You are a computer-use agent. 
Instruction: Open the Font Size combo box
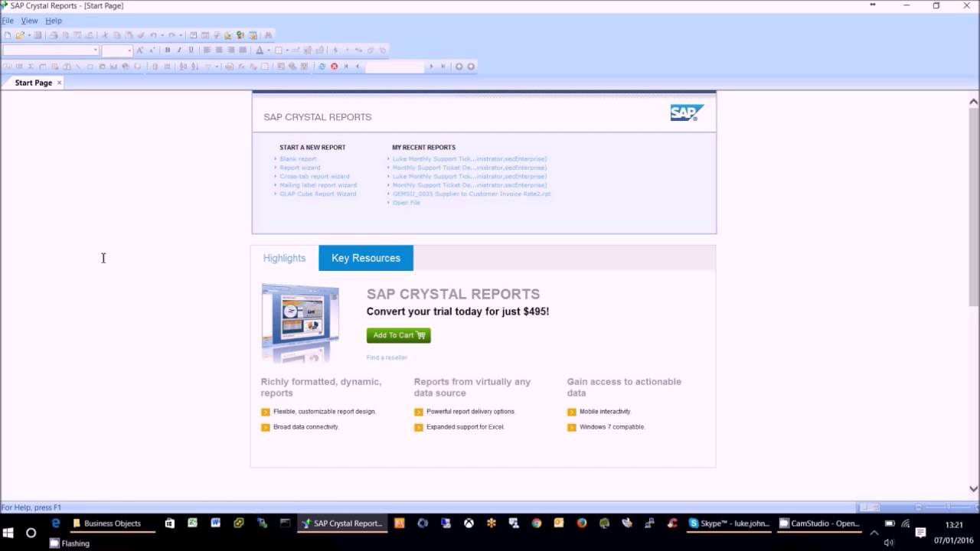pos(117,51)
